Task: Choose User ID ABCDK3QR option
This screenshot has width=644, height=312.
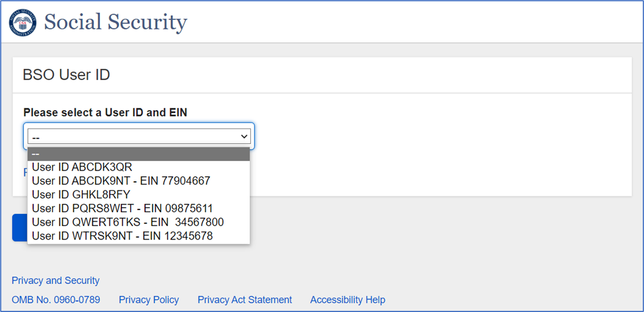Action: pos(82,167)
